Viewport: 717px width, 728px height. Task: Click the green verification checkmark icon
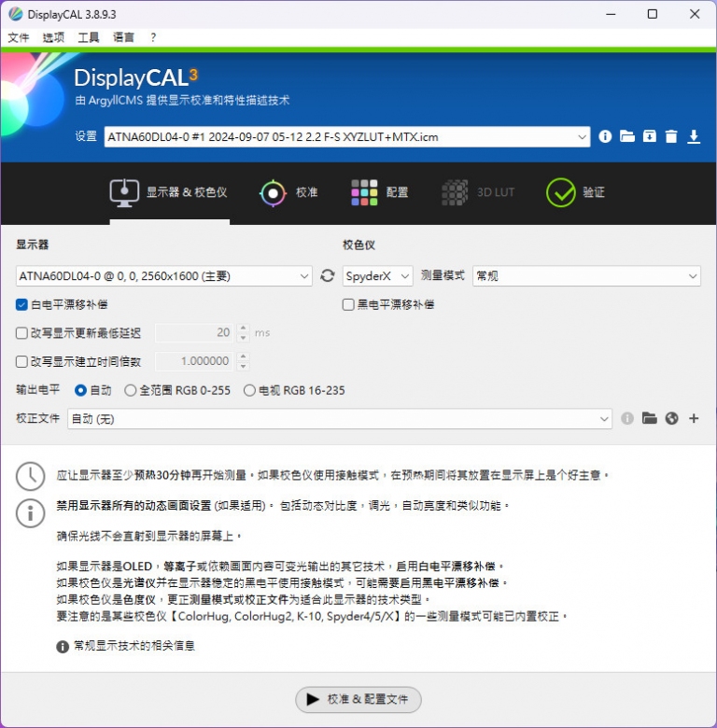point(560,192)
